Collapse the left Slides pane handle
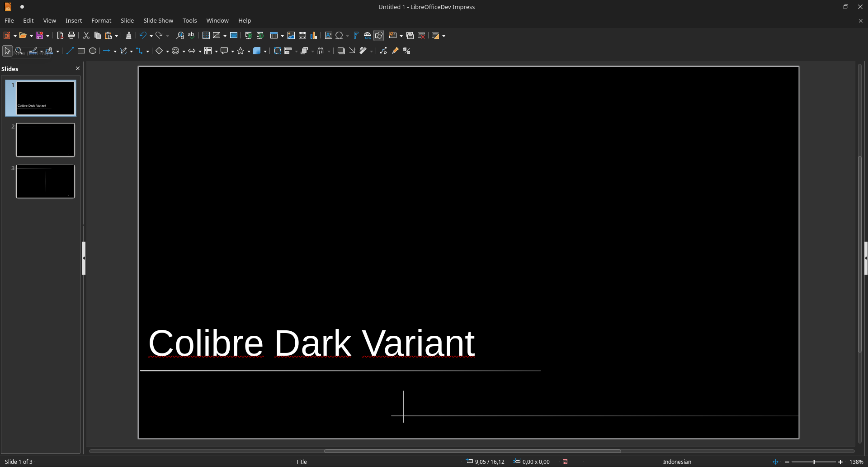 84,258
